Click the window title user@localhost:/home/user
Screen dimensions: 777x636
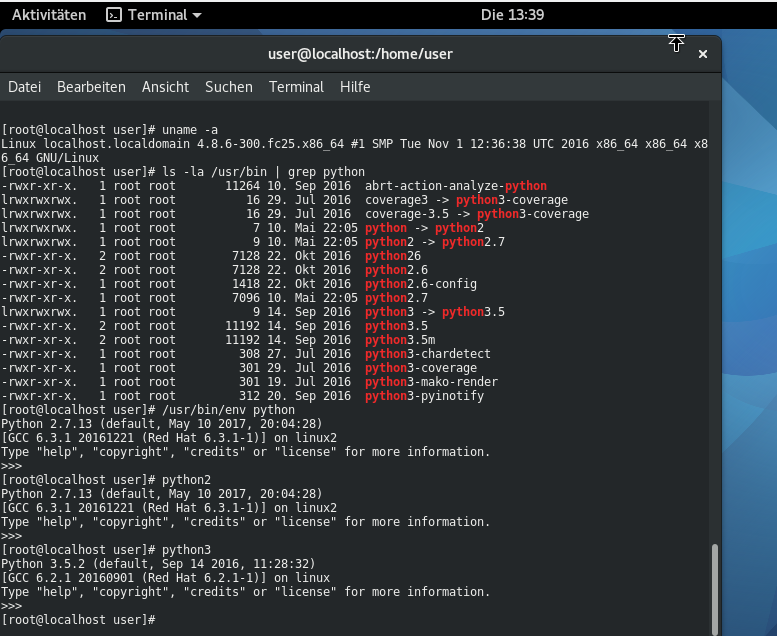(x=360, y=54)
